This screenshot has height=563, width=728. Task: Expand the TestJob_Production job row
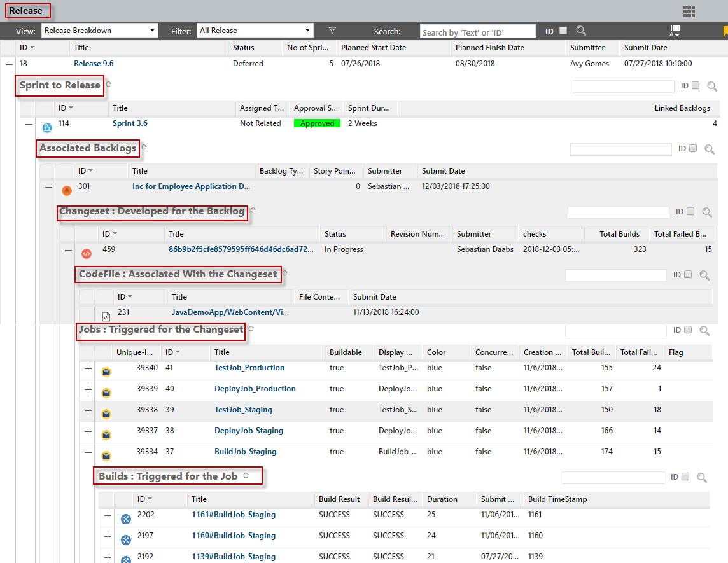(88, 368)
